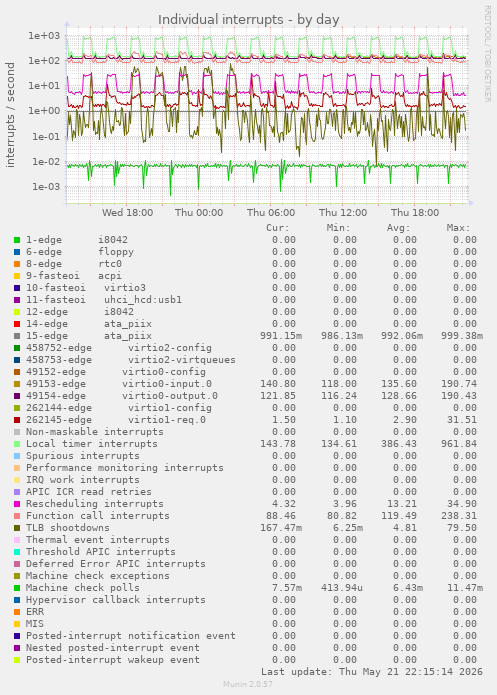Click the orange swatch next to rtc0
Image resolution: width=497 pixels, height=695 pixels.
click(17, 264)
